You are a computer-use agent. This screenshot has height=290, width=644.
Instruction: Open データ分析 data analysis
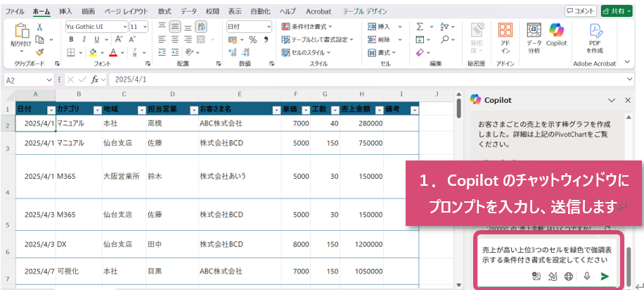click(x=534, y=38)
